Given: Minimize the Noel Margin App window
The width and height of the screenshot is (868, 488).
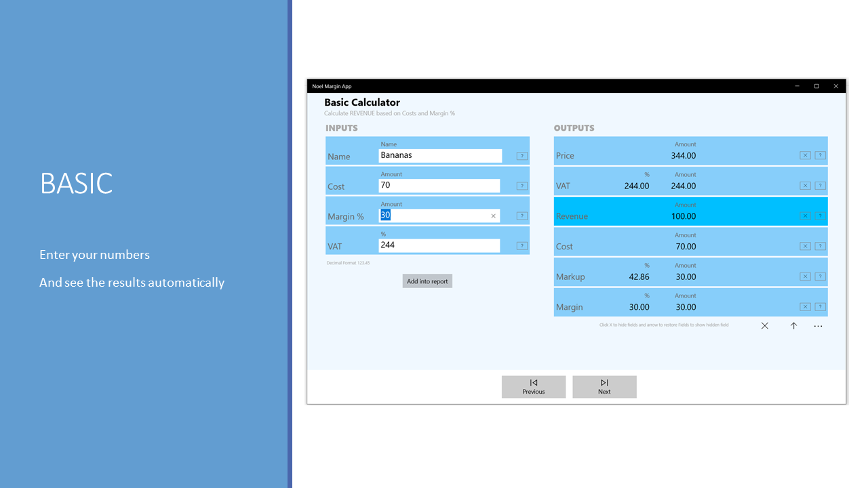Looking at the screenshot, I should 797,86.
